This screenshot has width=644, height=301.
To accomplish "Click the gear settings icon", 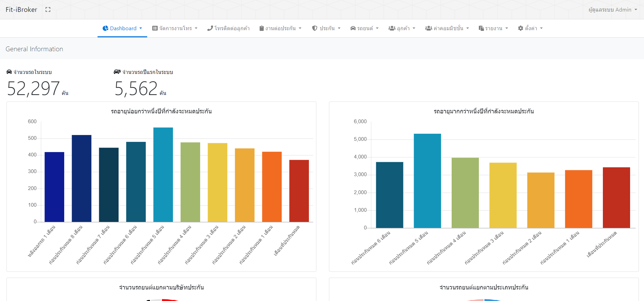I will point(520,28).
